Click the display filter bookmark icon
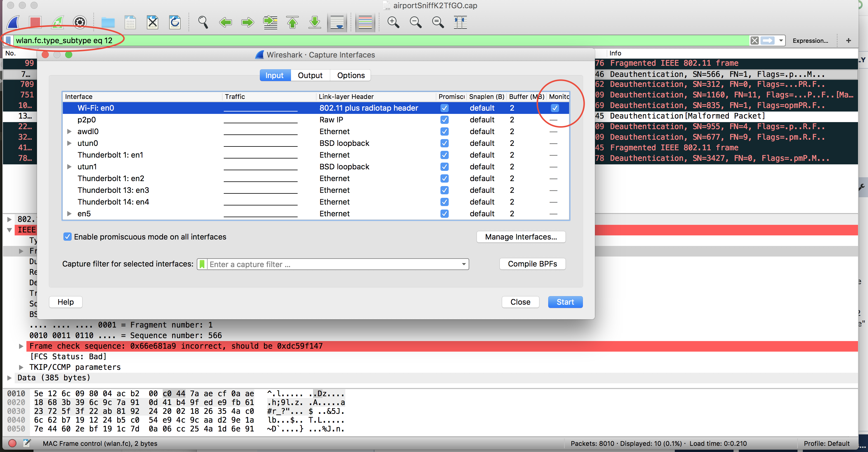The image size is (868, 452). [x=9, y=40]
